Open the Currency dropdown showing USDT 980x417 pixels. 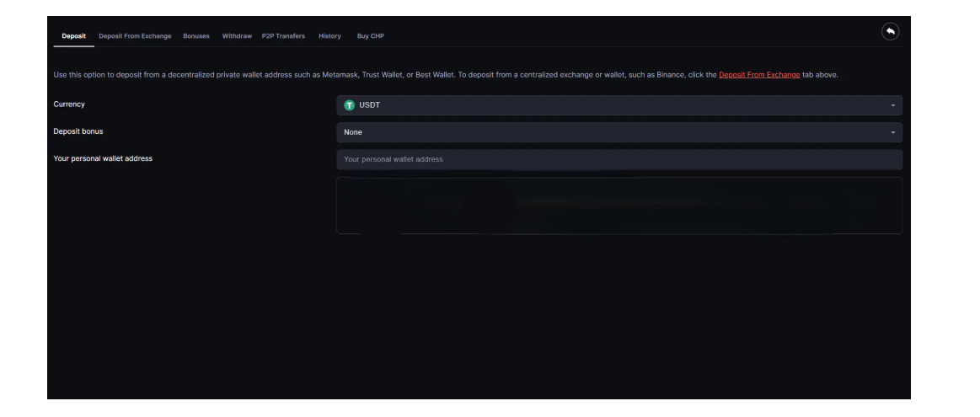click(x=619, y=105)
